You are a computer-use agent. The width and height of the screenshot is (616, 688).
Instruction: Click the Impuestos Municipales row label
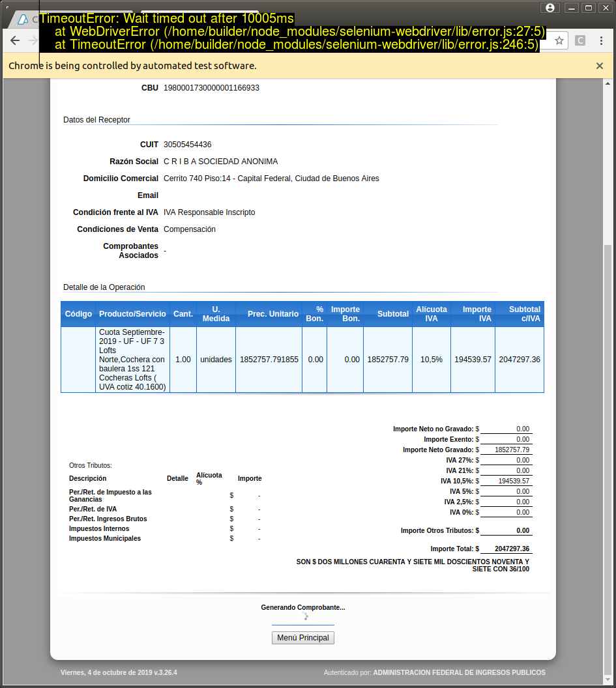105,539
